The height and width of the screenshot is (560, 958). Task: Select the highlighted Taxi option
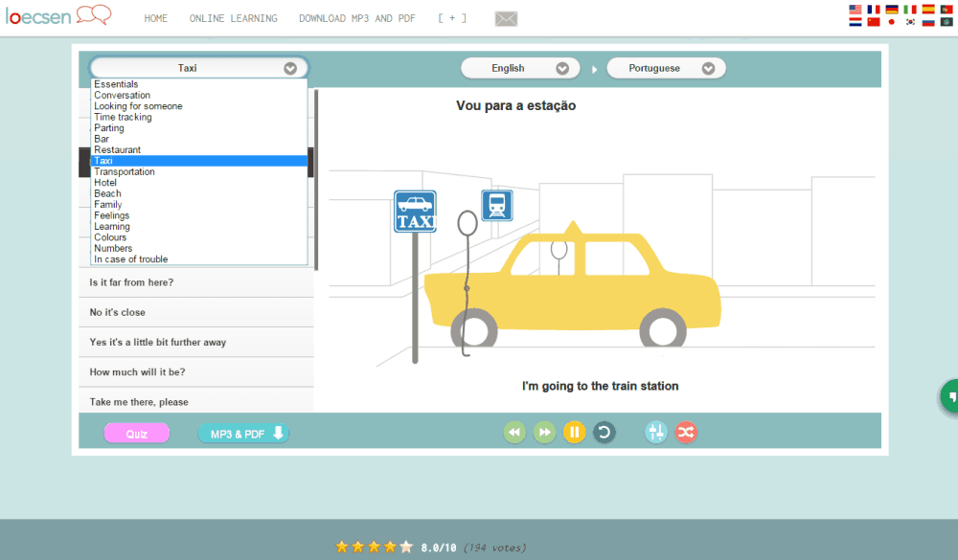[199, 161]
